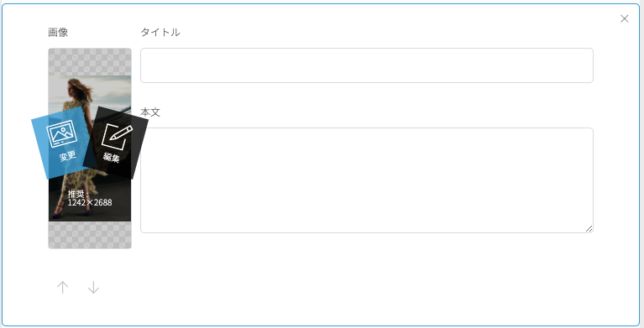Click the 推奨: 1242×2688 size hint text
644x328 pixels.
click(x=90, y=198)
